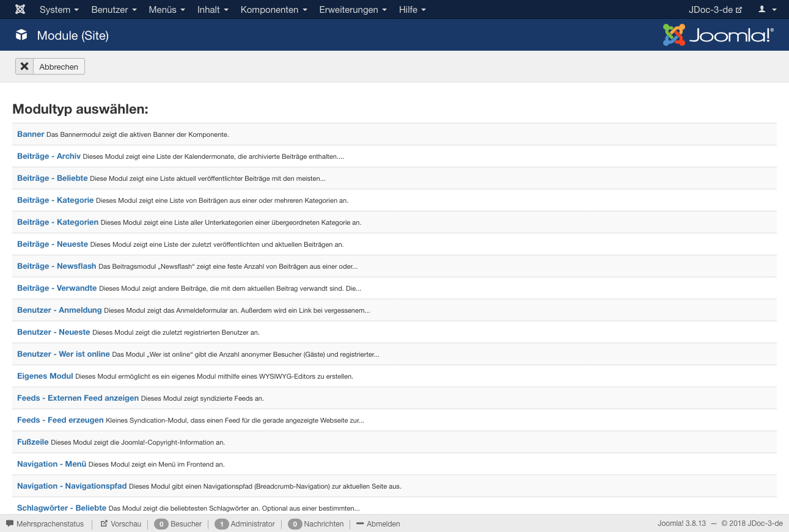
Task: Cancel with the Abbrechen button
Action: [50, 67]
